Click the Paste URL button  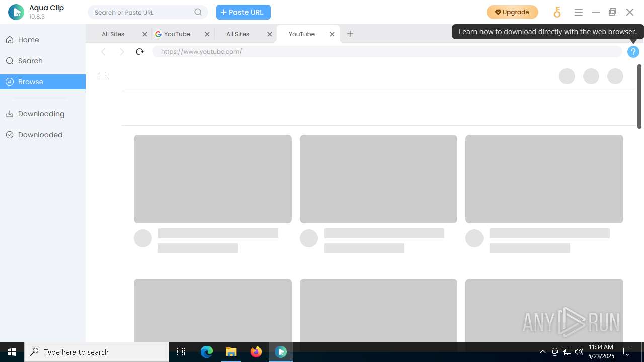pos(244,12)
